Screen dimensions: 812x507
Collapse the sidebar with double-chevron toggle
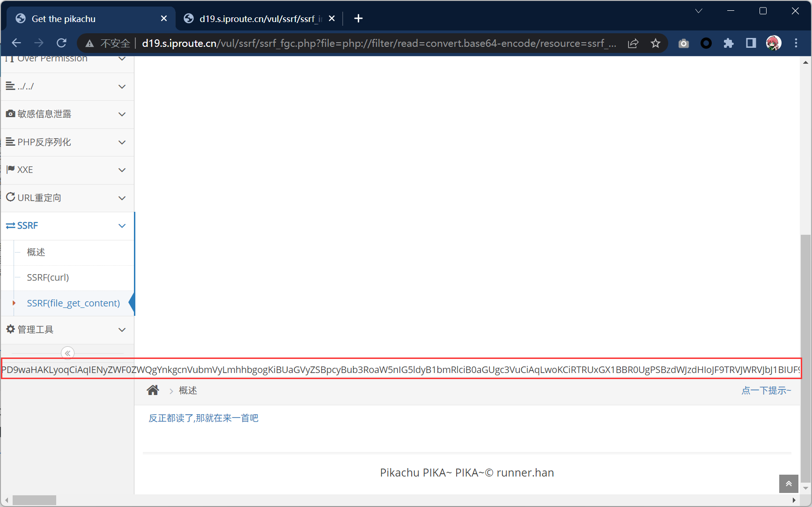tap(67, 353)
